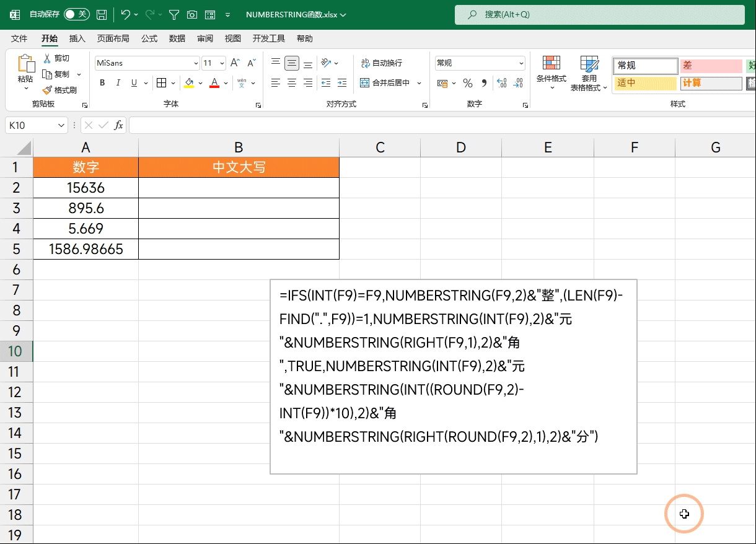The width and height of the screenshot is (756, 544).
Task: Toggle Wrap Text (自动换行)
Action: click(382, 63)
